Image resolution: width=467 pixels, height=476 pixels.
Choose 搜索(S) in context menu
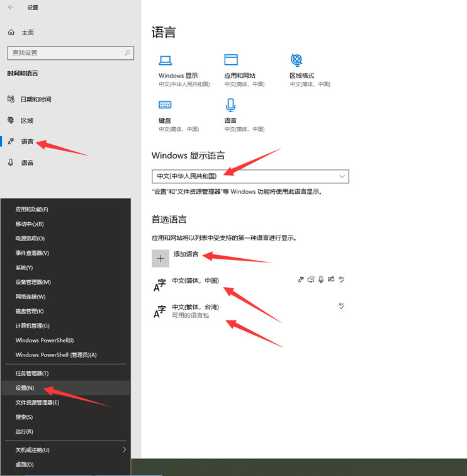click(24, 417)
